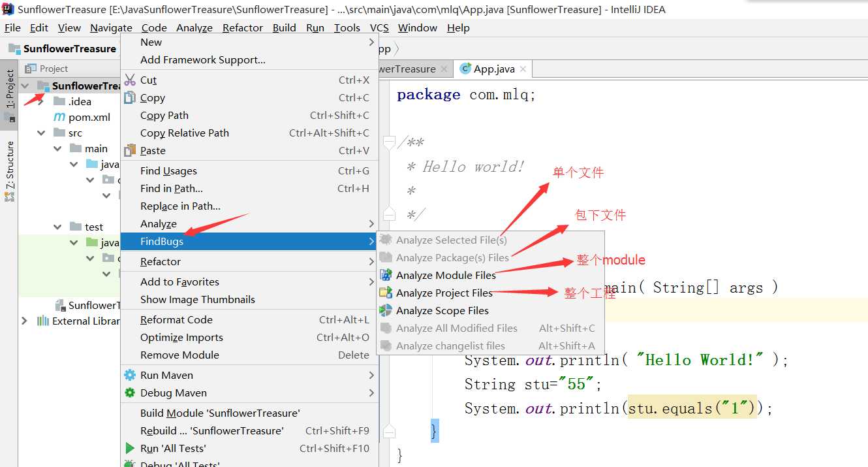Click the App.java class tab icon

pyautogui.click(x=465, y=69)
